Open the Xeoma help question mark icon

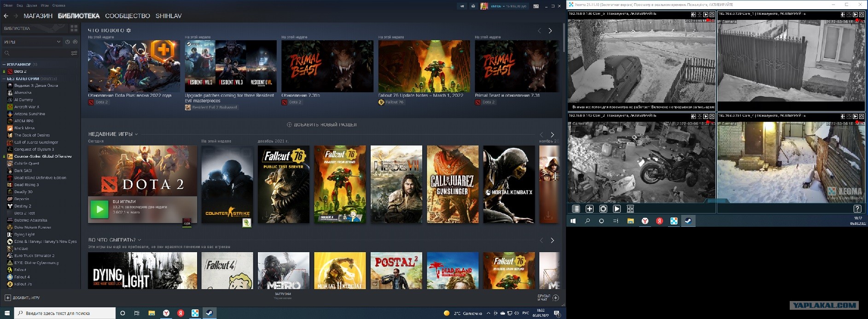[857, 209]
